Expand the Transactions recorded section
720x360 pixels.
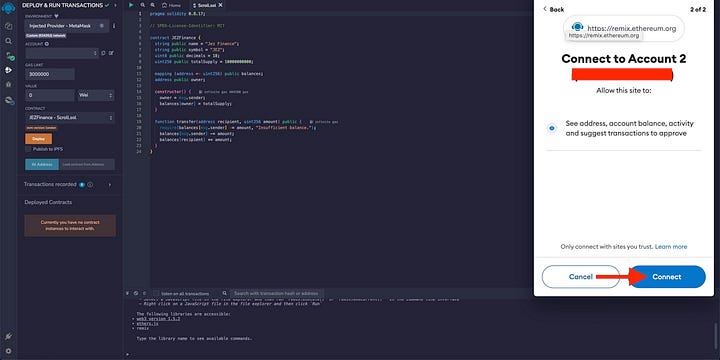110,185
